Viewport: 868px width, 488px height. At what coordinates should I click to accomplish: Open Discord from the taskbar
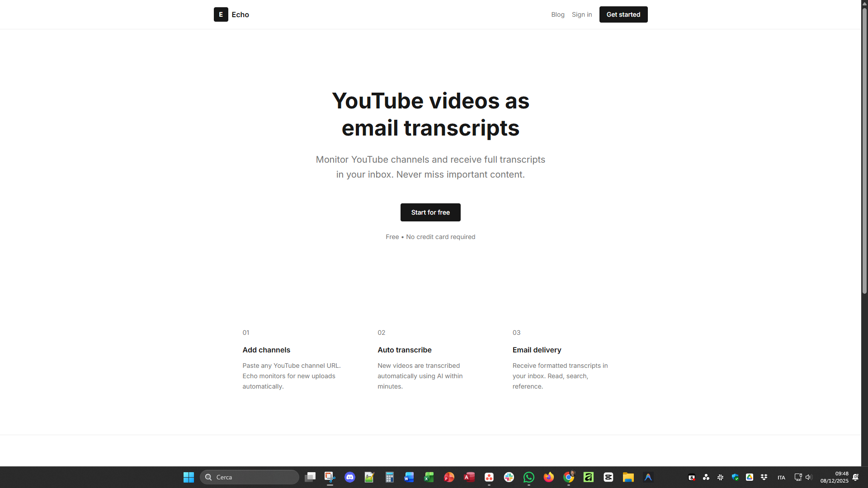pyautogui.click(x=350, y=477)
